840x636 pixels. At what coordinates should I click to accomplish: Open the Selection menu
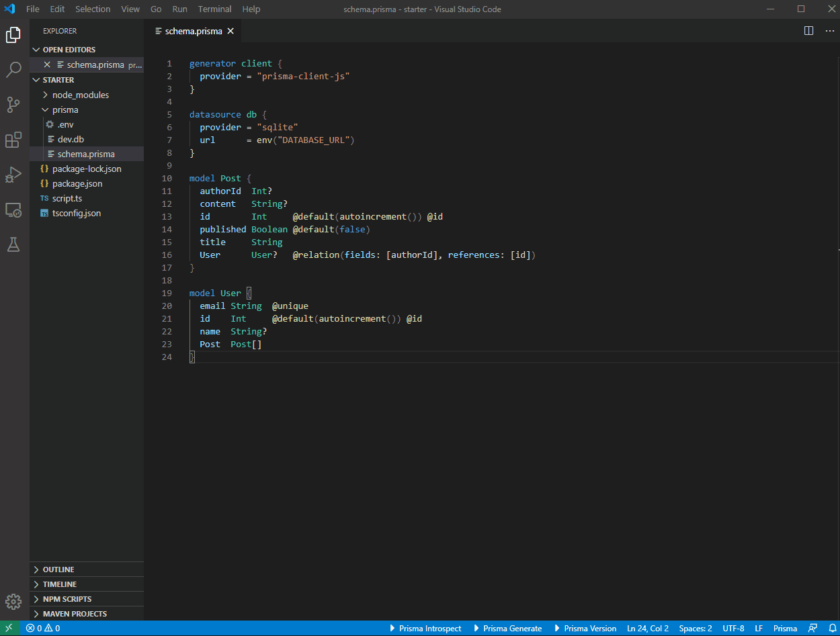click(93, 9)
